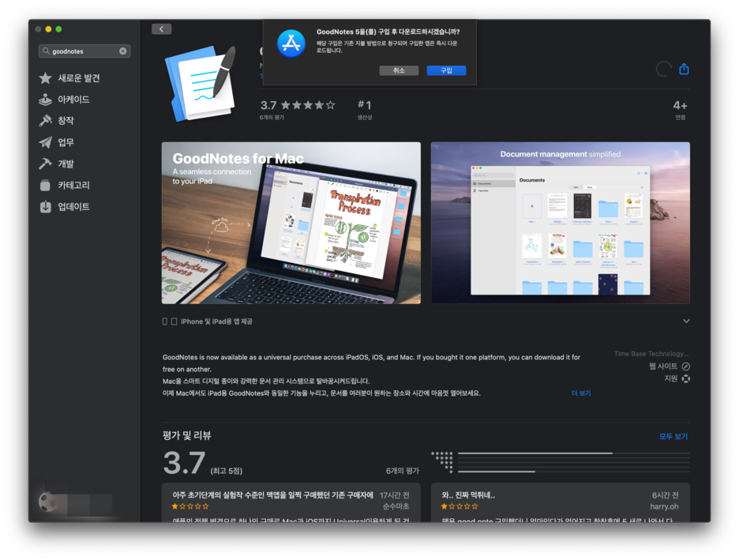
Task: Click 더 보기 to expand description
Action: (x=581, y=393)
